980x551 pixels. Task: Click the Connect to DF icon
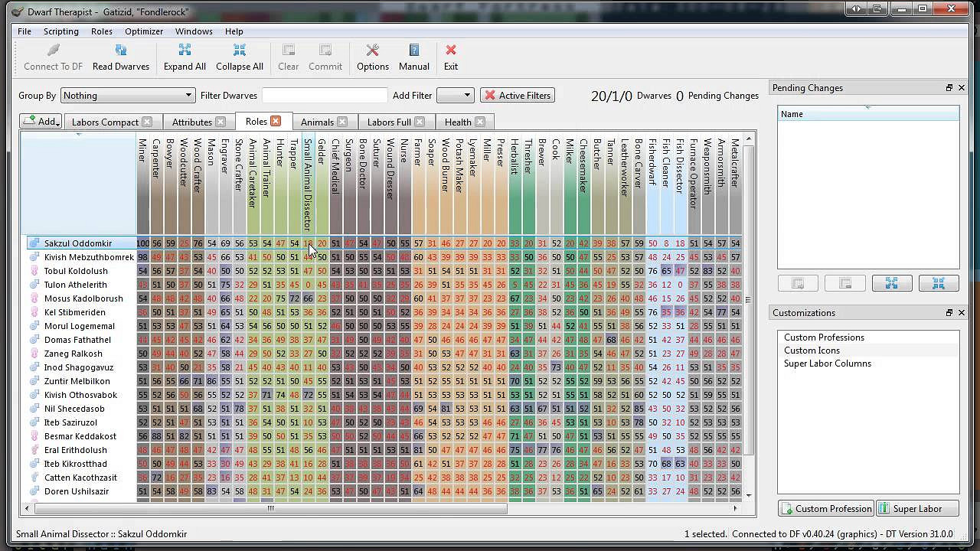click(53, 51)
